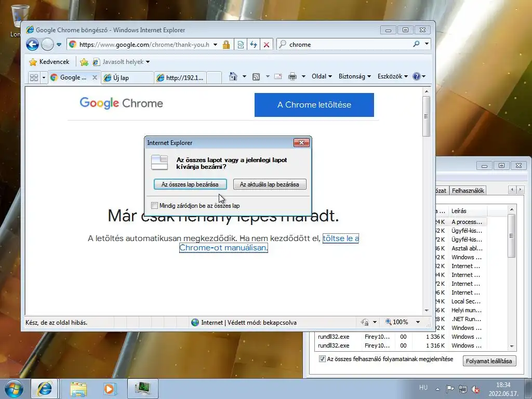Click Task Manager tab scroll right arrow
Image resolution: width=532 pixels, height=399 pixels.
tap(520, 190)
